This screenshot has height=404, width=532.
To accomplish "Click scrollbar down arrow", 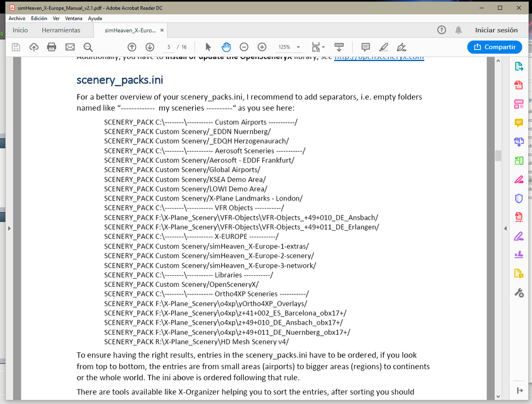I will coord(498,396).
